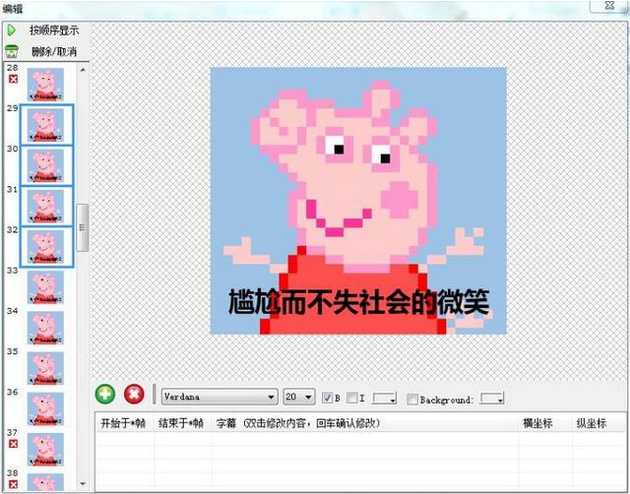
Task: Click the red X mark on frame 38
Action: (13, 484)
